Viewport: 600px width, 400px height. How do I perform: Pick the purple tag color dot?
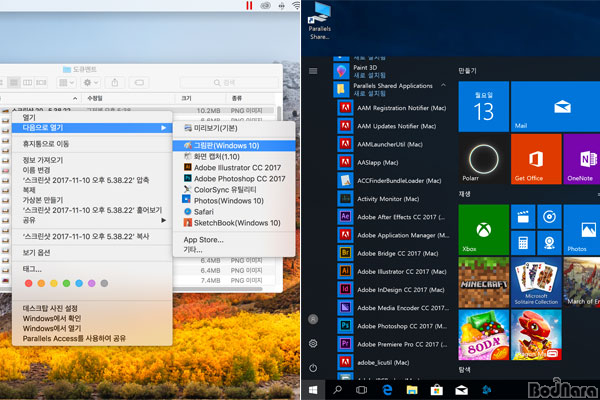click(x=91, y=283)
